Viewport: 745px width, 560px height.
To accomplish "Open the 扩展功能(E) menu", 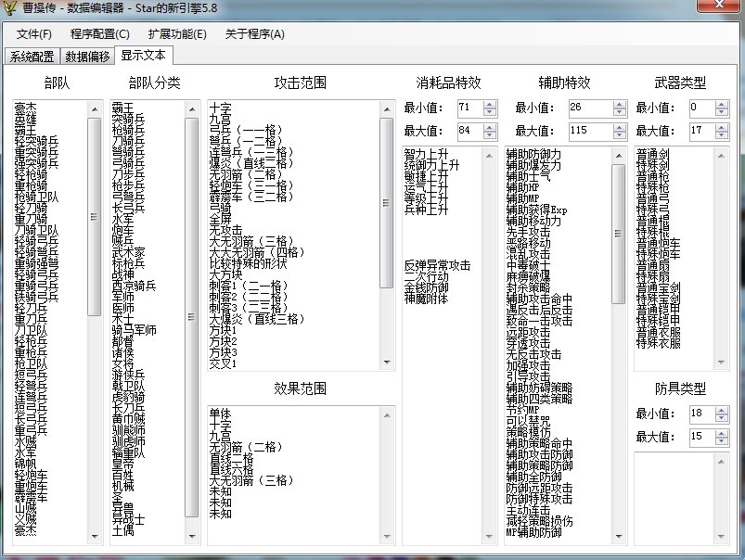I will coord(177,34).
